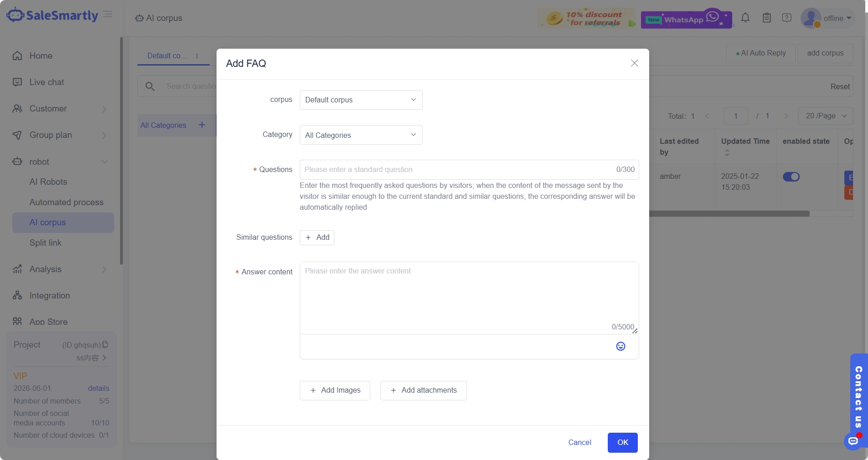Open the 20 /Page pagination dropdown
Screen dimensions: 868x460
coord(825,116)
